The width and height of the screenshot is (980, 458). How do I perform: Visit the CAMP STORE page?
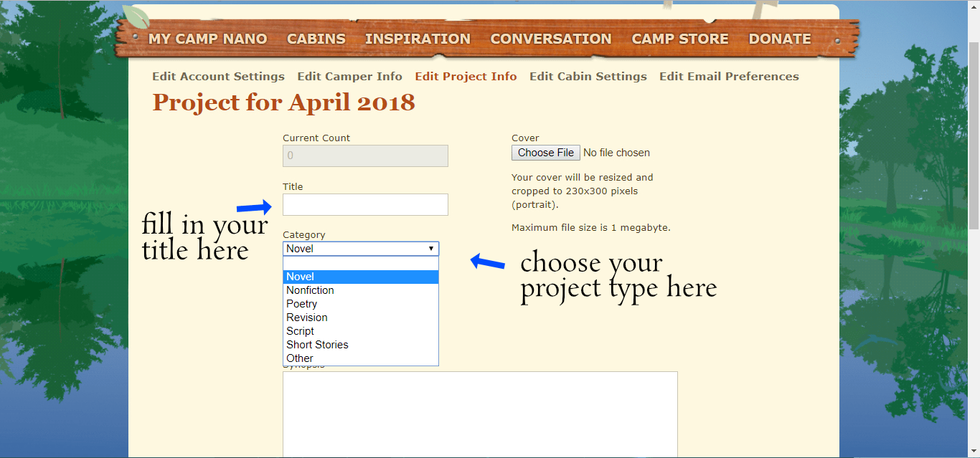tap(680, 39)
